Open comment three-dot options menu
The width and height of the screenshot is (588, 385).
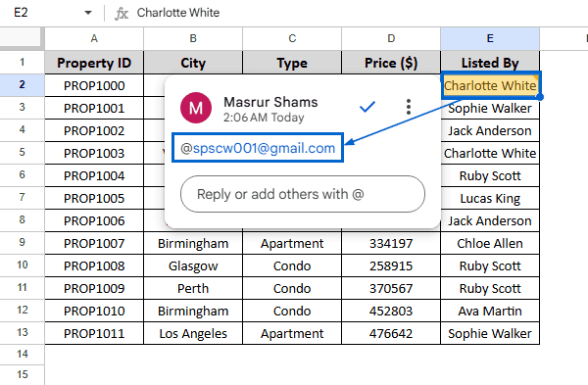[409, 107]
